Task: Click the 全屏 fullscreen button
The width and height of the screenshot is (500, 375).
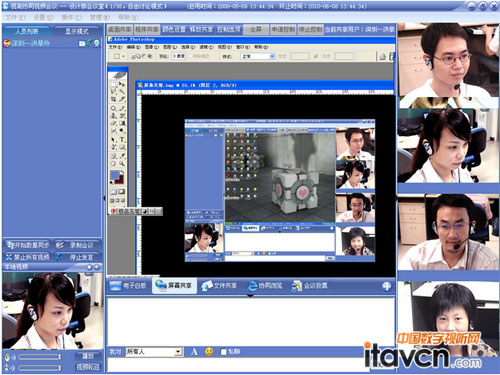Action: pyautogui.click(x=256, y=29)
